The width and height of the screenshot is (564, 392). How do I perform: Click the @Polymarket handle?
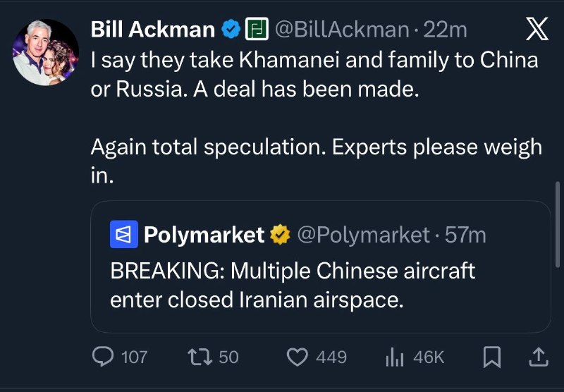click(364, 235)
